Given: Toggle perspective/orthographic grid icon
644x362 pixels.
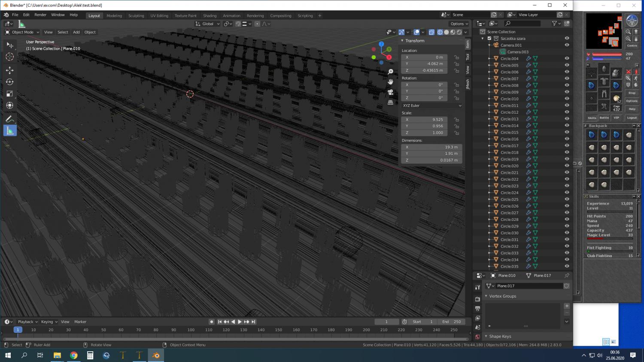Looking at the screenshot, I should 390,102.
